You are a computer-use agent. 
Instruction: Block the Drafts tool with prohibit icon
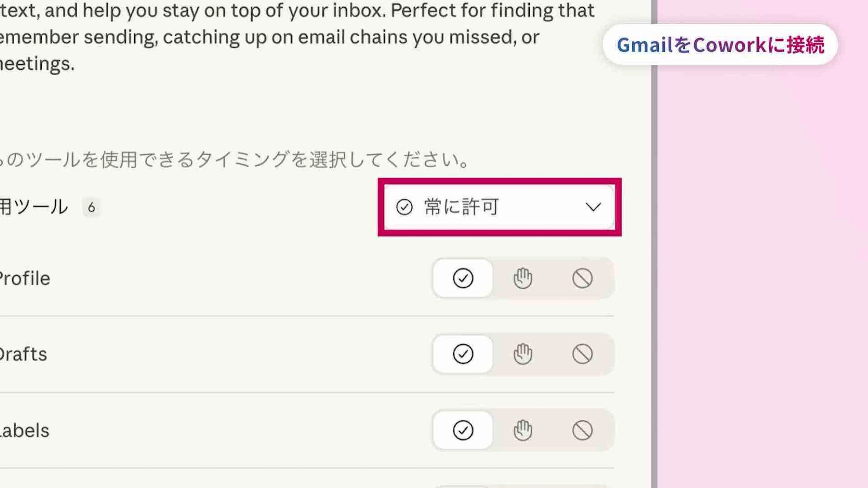pyautogui.click(x=582, y=354)
